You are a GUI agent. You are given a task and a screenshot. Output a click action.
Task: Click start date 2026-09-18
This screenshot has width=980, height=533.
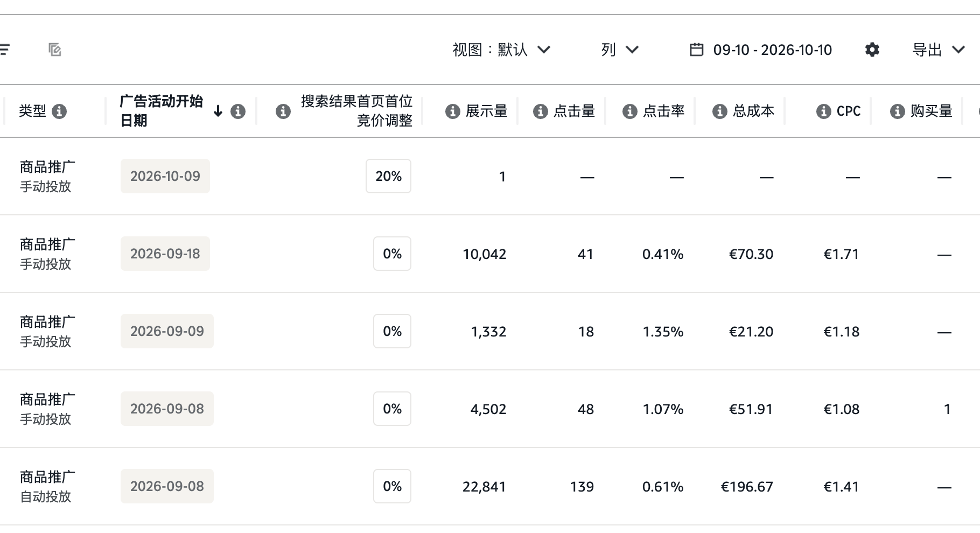coord(165,254)
